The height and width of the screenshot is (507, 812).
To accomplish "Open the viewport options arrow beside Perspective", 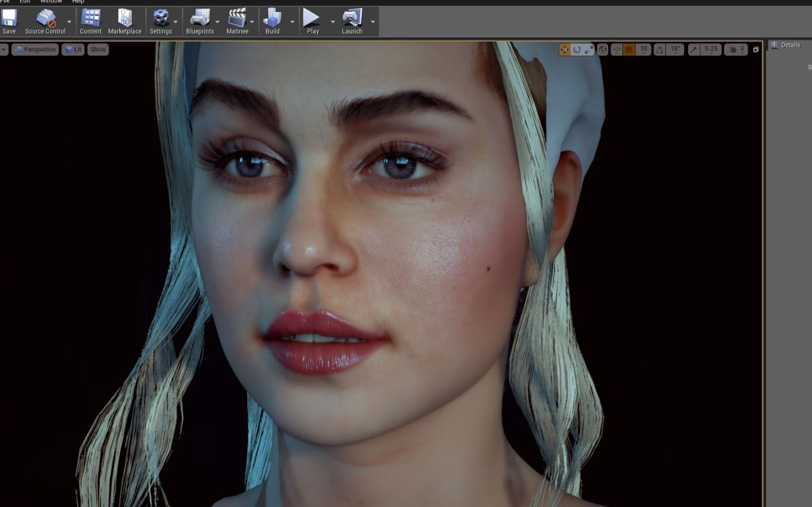I will tap(4, 49).
